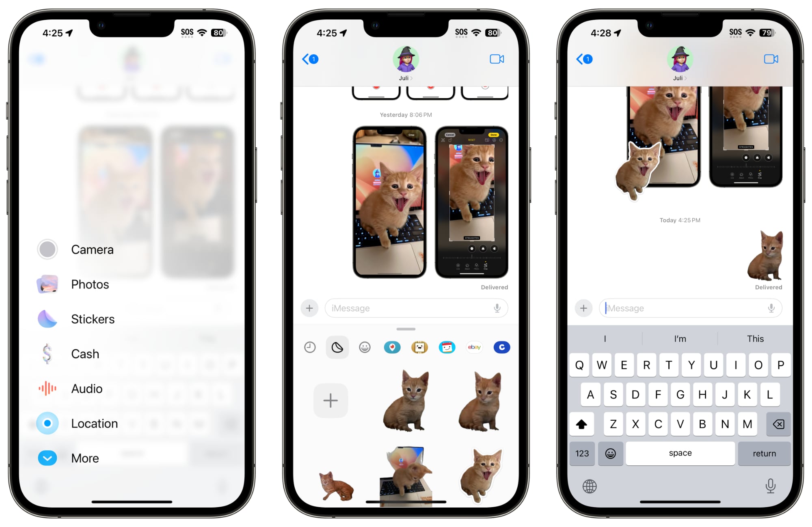The image size is (812, 527).
Task: Tap the Cash payment icon
Action: click(x=47, y=353)
